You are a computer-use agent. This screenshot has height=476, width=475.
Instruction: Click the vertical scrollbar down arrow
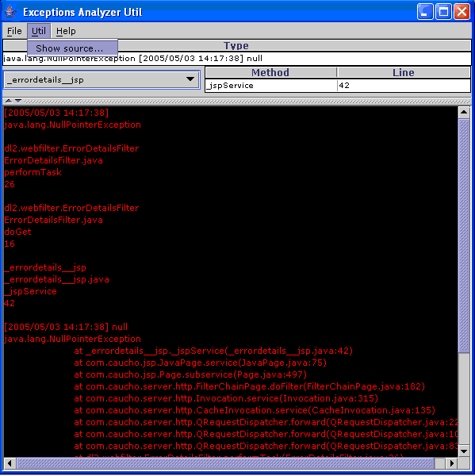coord(464,451)
